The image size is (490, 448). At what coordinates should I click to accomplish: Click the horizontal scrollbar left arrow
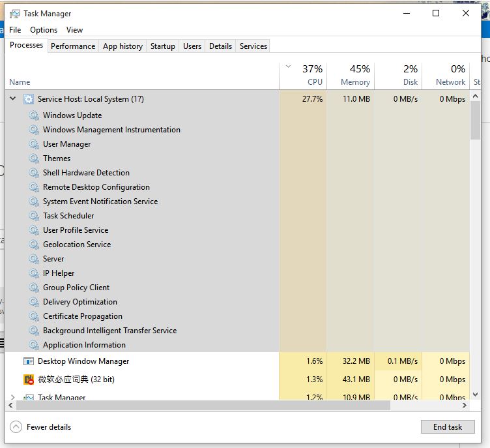[x=10, y=406]
